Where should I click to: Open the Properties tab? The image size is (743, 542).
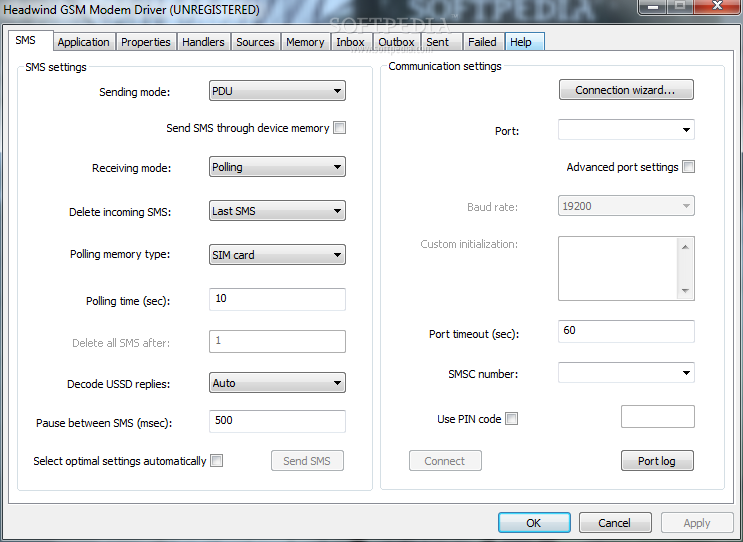145,42
